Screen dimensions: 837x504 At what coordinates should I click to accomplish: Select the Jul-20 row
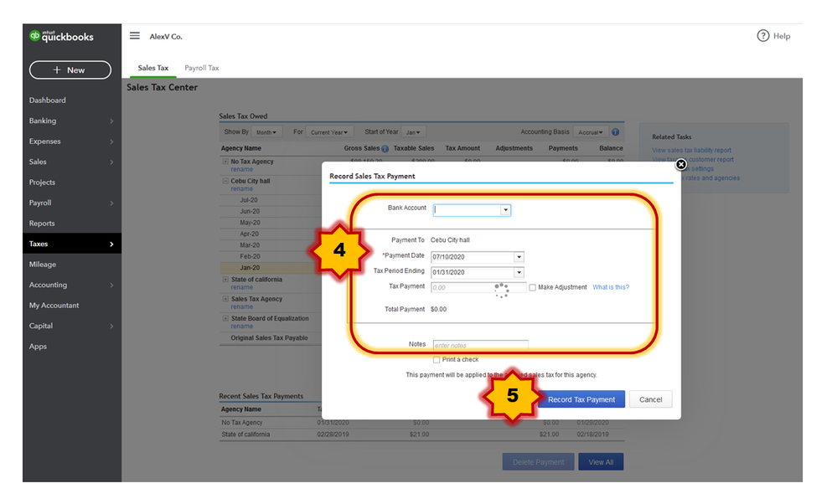(x=271, y=201)
